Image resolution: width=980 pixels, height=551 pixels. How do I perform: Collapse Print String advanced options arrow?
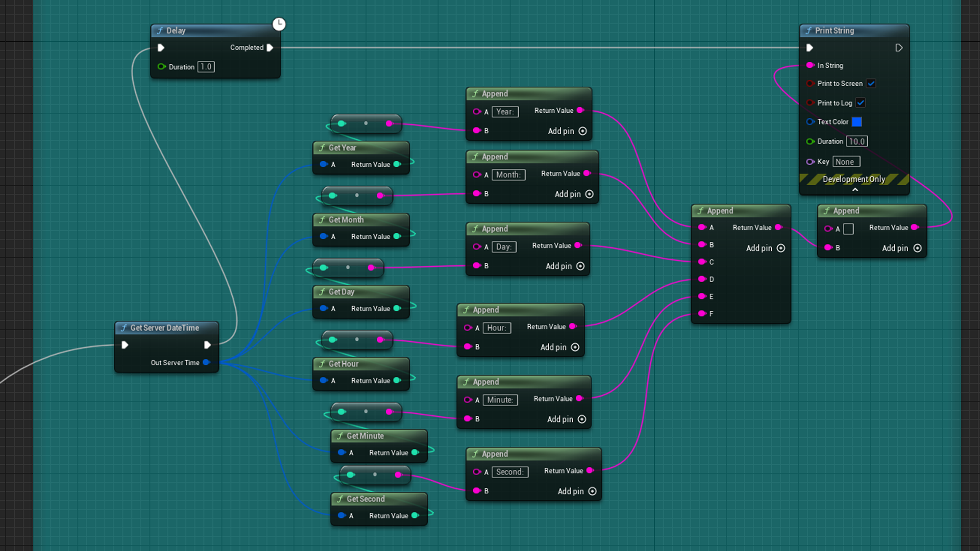[x=855, y=190]
